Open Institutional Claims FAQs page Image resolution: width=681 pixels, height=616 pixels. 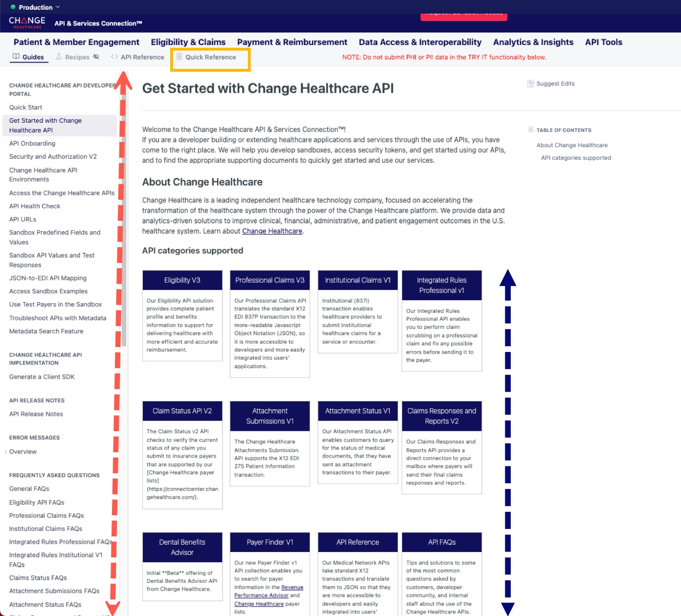[45, 529]
